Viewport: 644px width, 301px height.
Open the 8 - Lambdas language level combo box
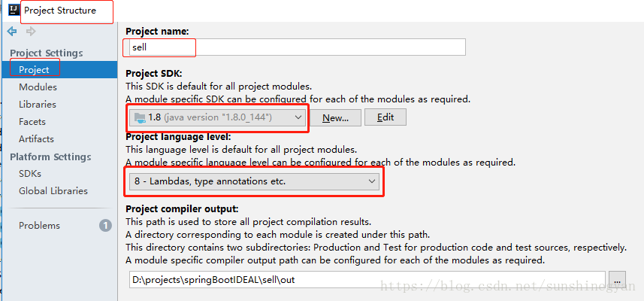tap(254, 181)
